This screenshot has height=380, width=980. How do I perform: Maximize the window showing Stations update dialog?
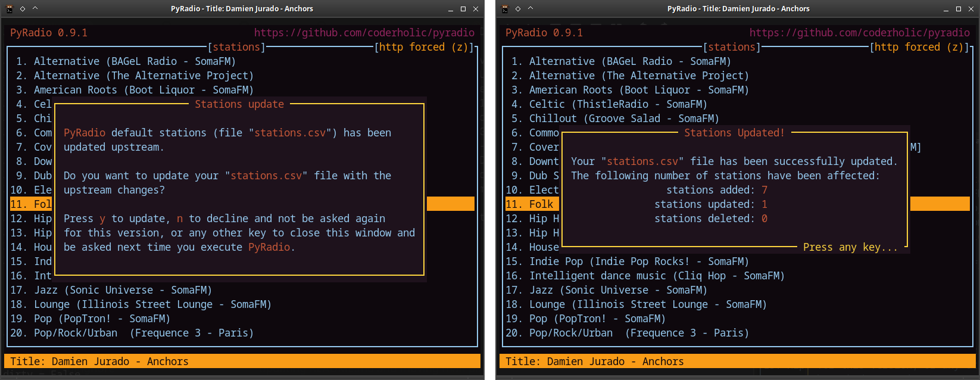[x=463, y=9]
